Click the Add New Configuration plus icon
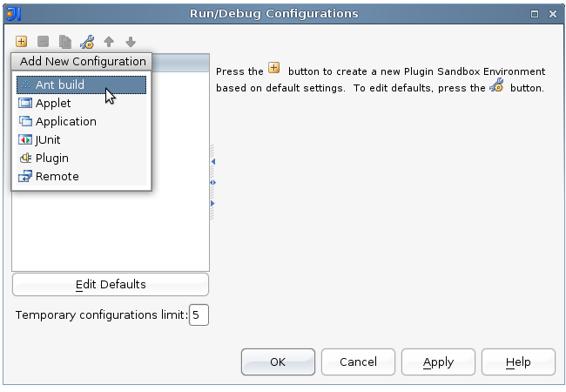Image resolution: width=566 pixels, height=392 pixels. point(22,41)
